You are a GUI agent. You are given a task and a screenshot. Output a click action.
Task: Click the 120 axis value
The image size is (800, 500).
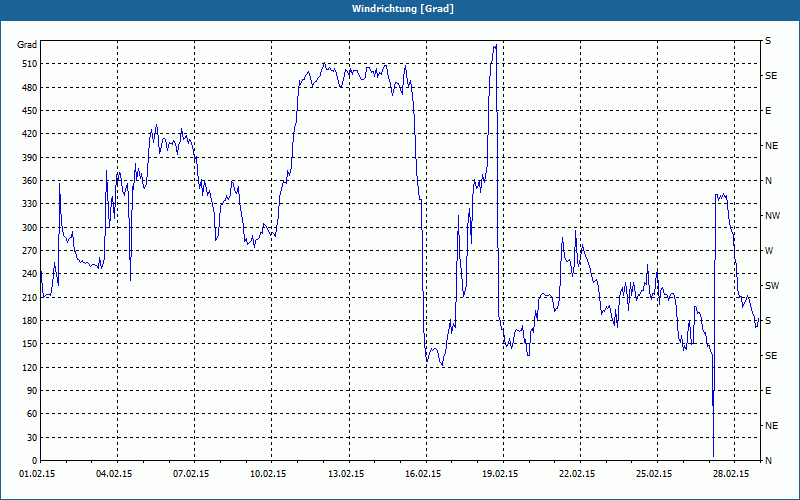tap(30, 367)
